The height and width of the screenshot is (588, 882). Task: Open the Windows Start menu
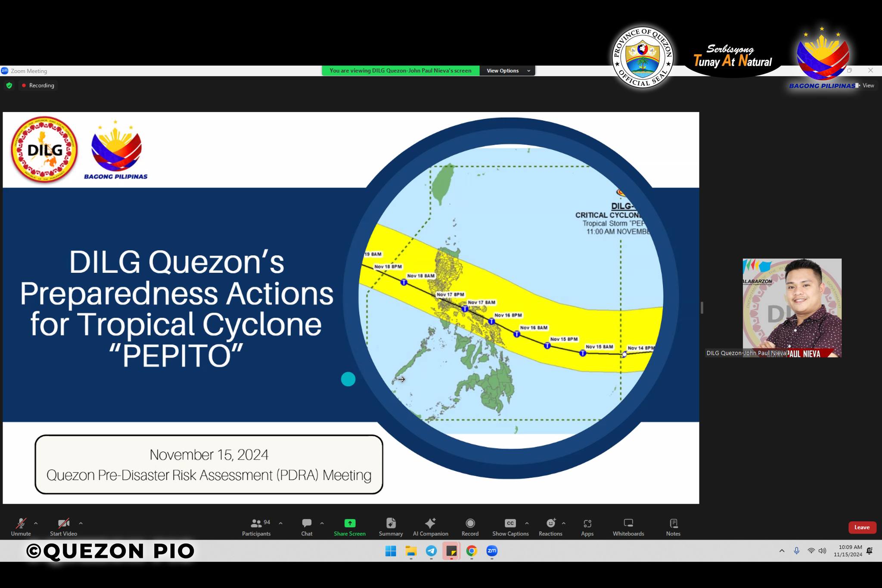click(x=391, y=551)
